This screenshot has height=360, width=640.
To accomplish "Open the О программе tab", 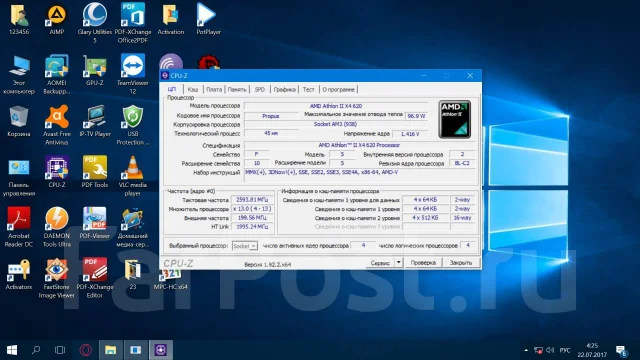I will click(x=338, y=89).
